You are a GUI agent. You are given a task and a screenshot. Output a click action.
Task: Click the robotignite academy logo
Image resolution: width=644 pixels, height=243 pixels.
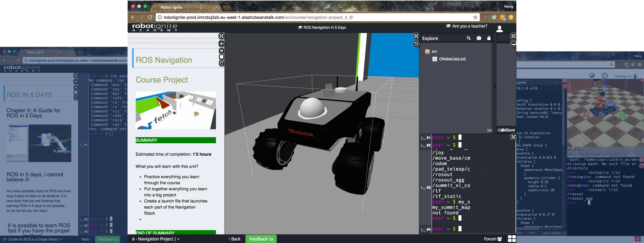(x=155, y=27)
